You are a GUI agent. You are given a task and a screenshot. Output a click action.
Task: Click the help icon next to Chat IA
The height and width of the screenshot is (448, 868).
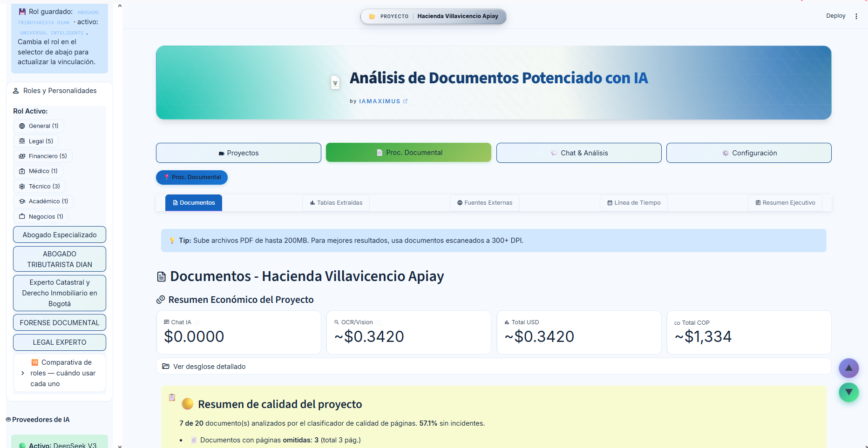click(197, 322)
